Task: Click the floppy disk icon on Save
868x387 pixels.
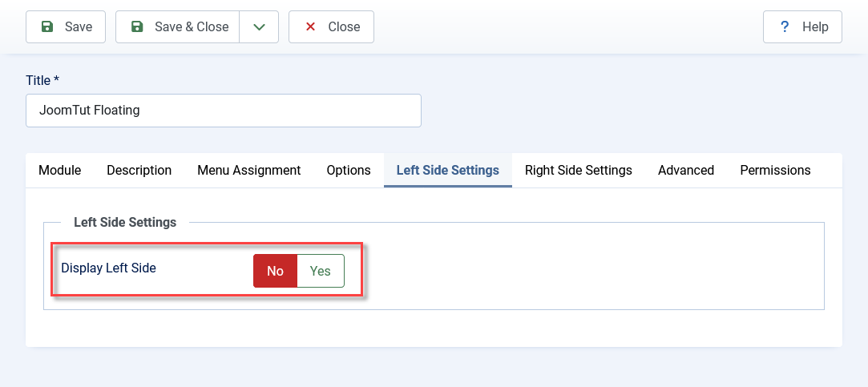Action: tap(47, 26)
